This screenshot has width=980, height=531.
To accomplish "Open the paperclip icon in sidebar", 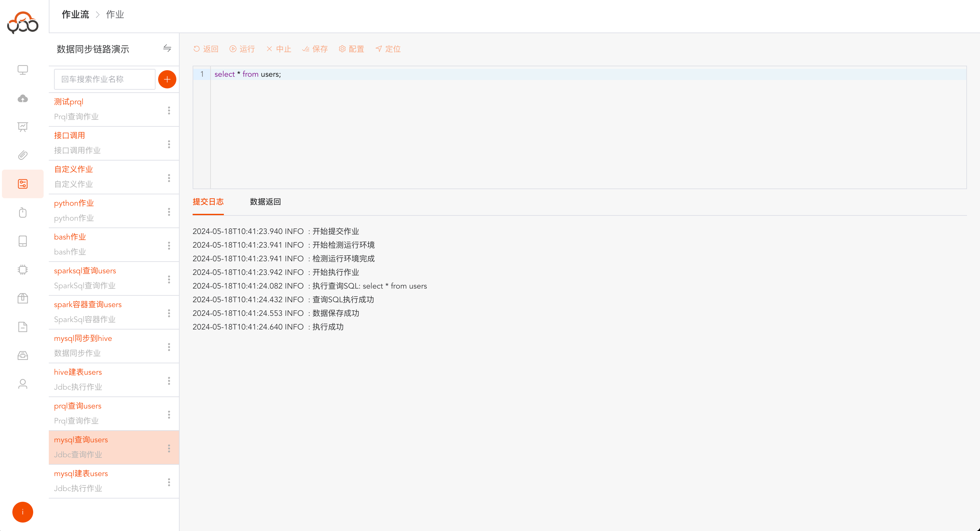I will [23, 155].
